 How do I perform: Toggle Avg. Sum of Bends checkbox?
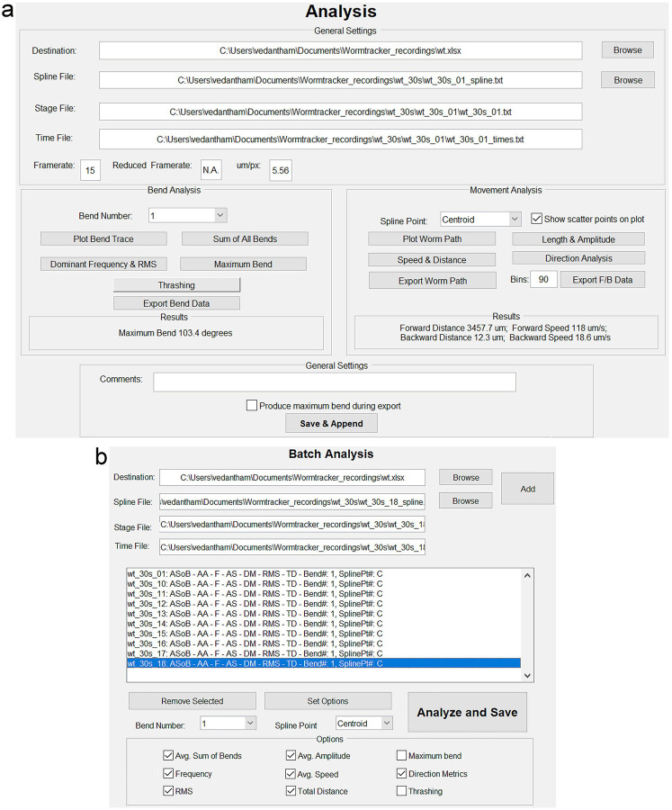[x=168, y=755]
